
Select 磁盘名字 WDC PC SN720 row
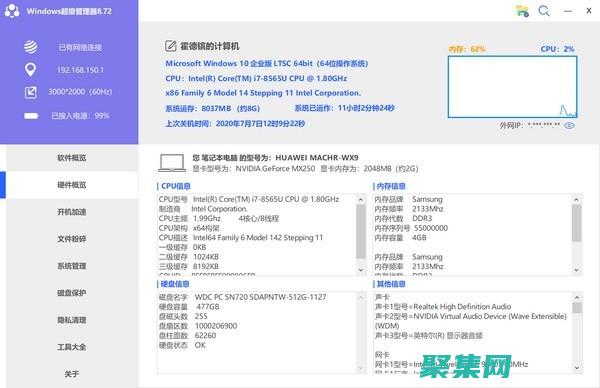tap(243, 297)
